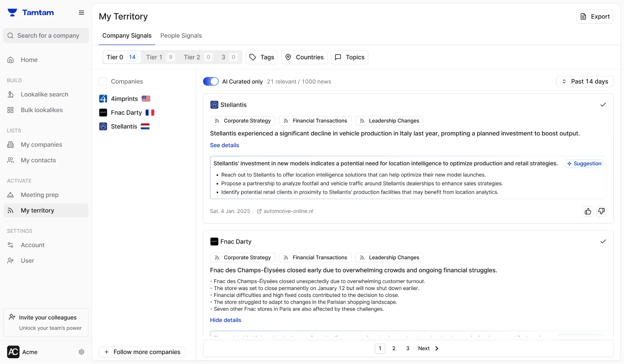Open the Past 14 days dropdown

tap(585, 81)
